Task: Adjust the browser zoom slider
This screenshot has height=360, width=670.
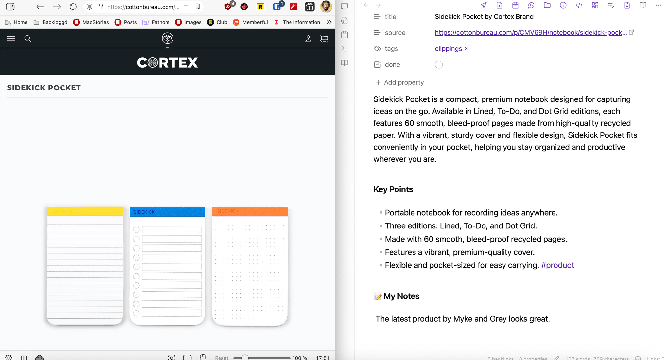Action: 262,357
